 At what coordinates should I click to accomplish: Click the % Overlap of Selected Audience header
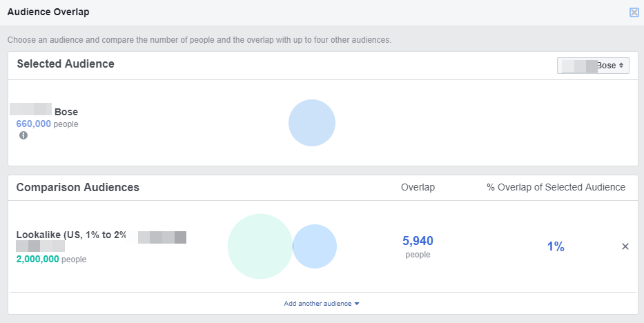(556, 187)
